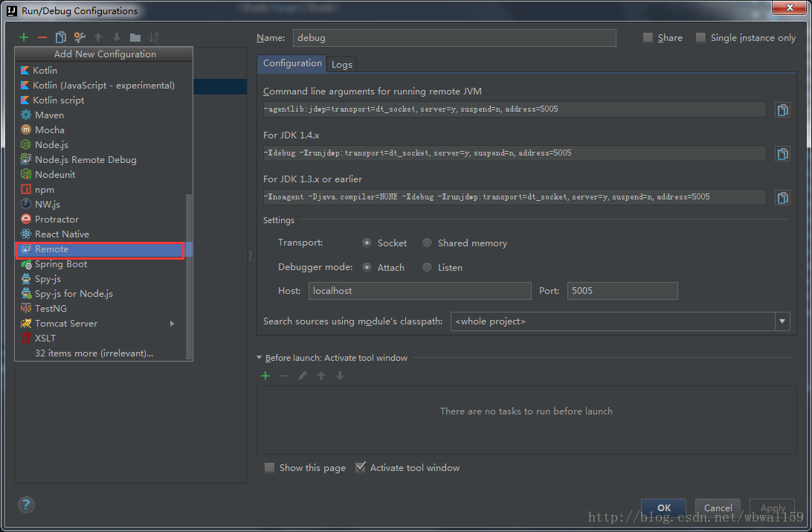
Task: Click the Cancel button
Action: tap(718, 507)
